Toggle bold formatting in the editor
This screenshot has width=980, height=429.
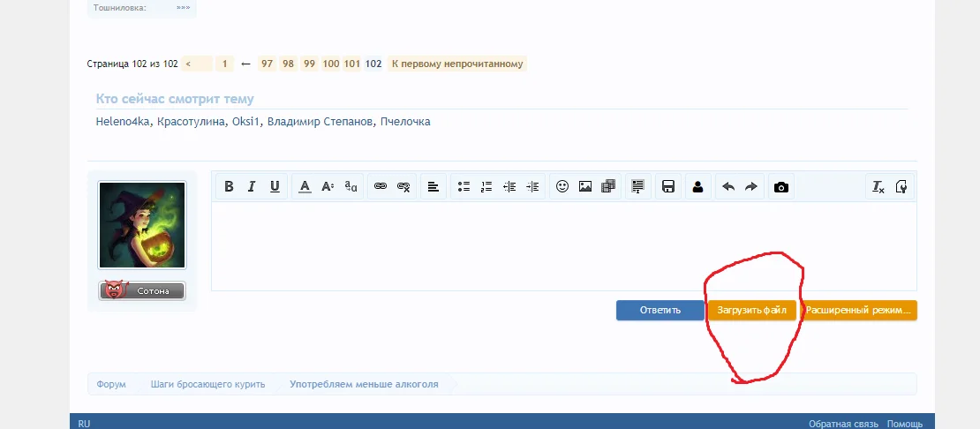(229, 187)
